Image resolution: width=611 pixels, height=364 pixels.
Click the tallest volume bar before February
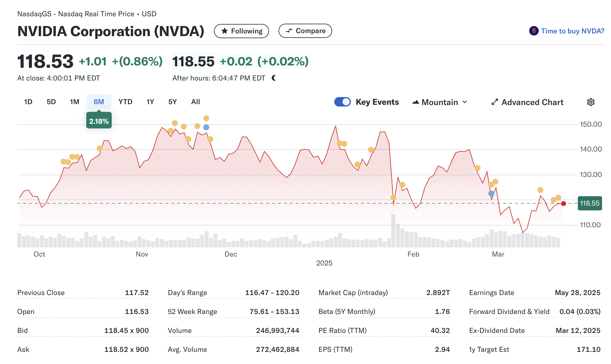[393, 231]
